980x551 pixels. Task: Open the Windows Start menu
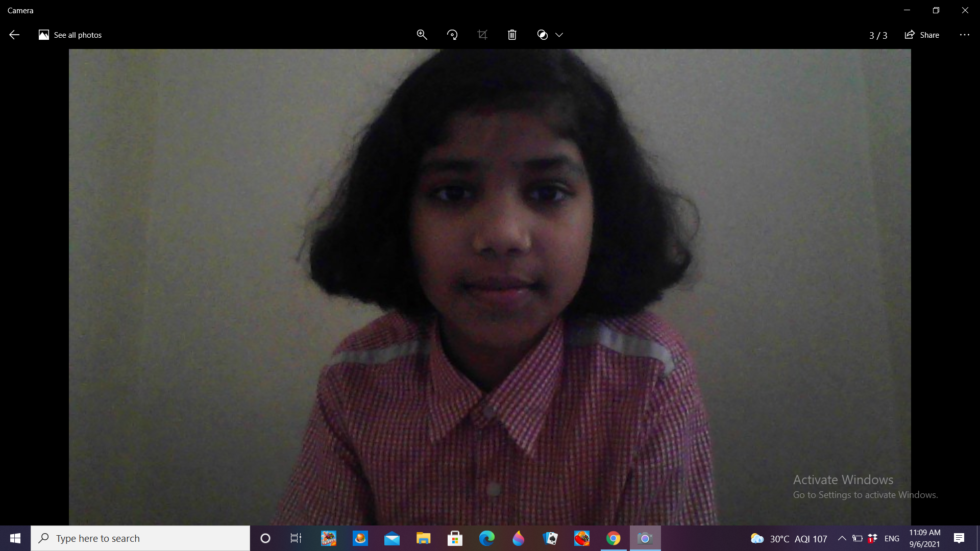pos(15,538)
